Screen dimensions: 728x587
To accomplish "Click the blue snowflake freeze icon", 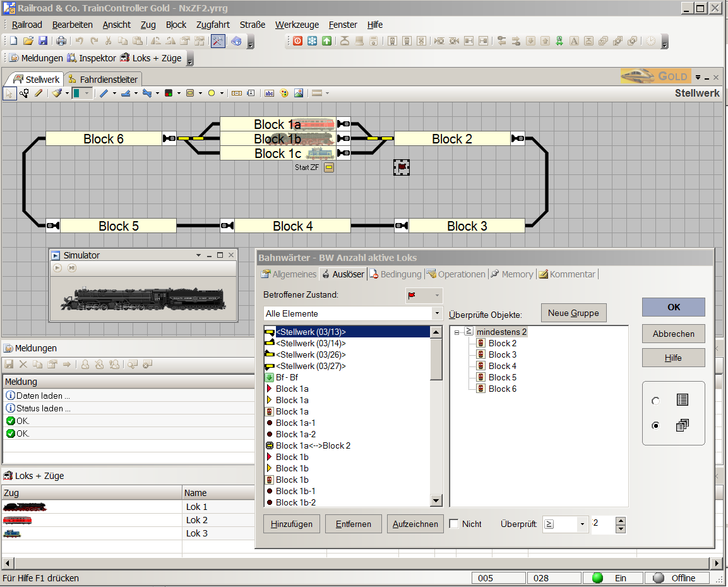I will point(312,41).
